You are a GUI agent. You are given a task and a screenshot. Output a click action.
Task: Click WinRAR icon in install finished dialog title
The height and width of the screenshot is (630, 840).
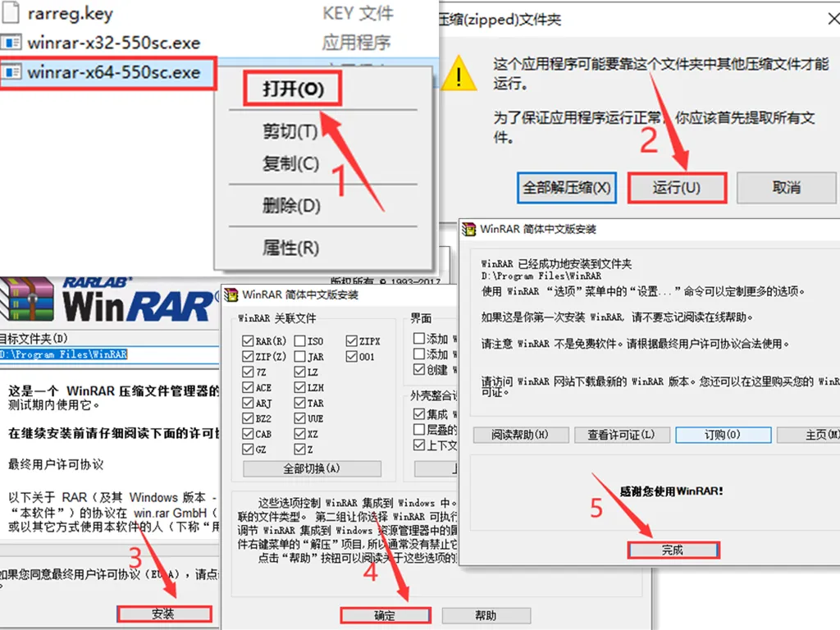point(468,230)
